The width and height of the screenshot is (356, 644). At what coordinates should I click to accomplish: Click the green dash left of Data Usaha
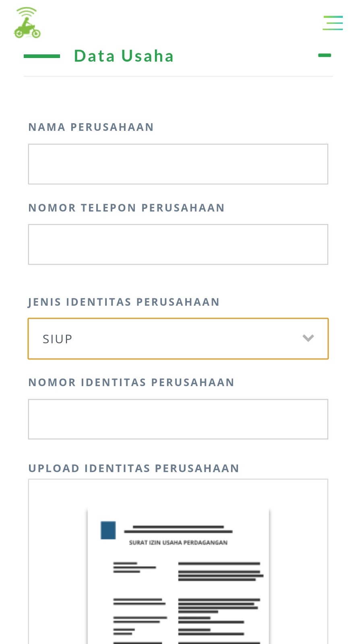pyautogui.click(x=42, y=56)
